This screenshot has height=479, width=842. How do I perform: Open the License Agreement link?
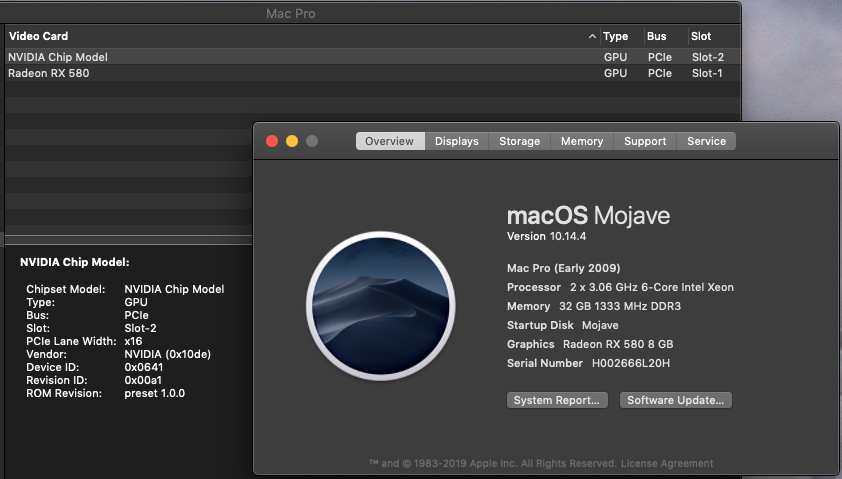point(667,463)
